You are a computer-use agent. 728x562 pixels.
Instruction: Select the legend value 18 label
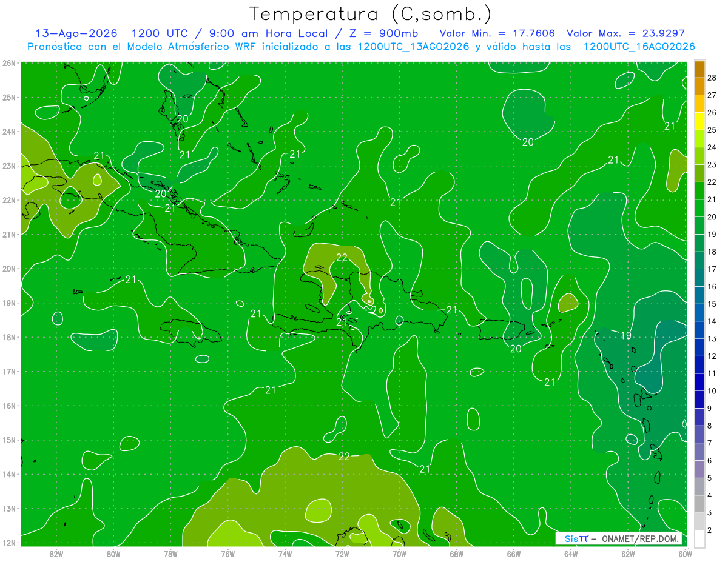[713, 252]
